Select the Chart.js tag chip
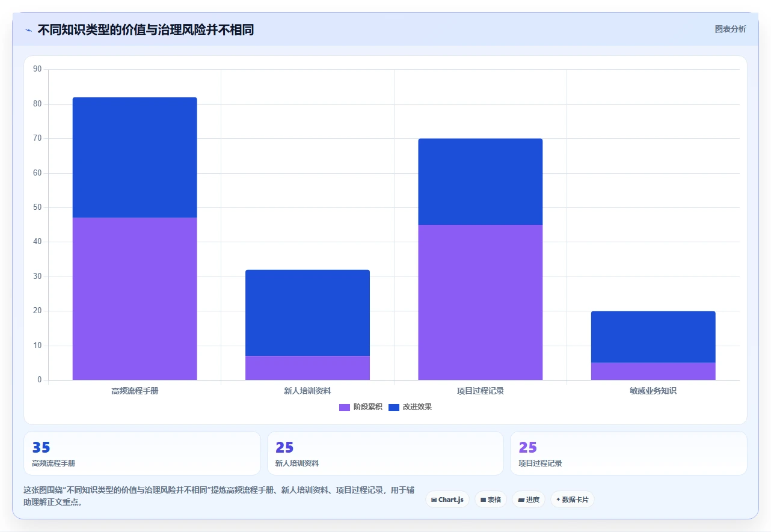Viewport: 771px width, 532px height. [x=447, y=500]
